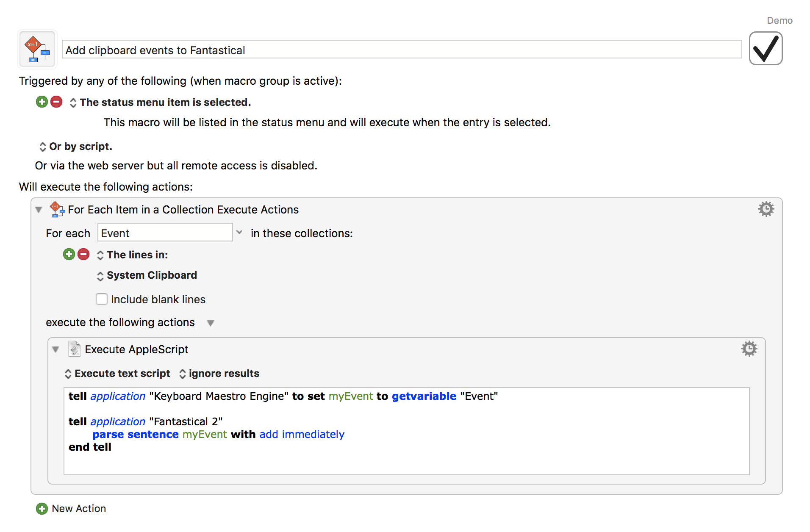Collapse the For Each action disclosure triangle
Viewport: 810px width, 532px height.
click(x=39, y=210)
